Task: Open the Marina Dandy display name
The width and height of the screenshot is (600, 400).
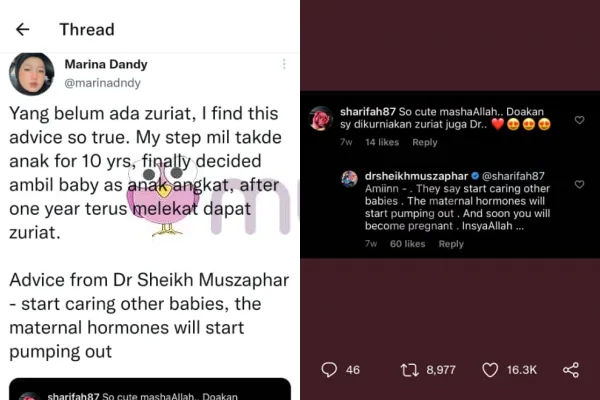Action: click(x=105, y=64)
